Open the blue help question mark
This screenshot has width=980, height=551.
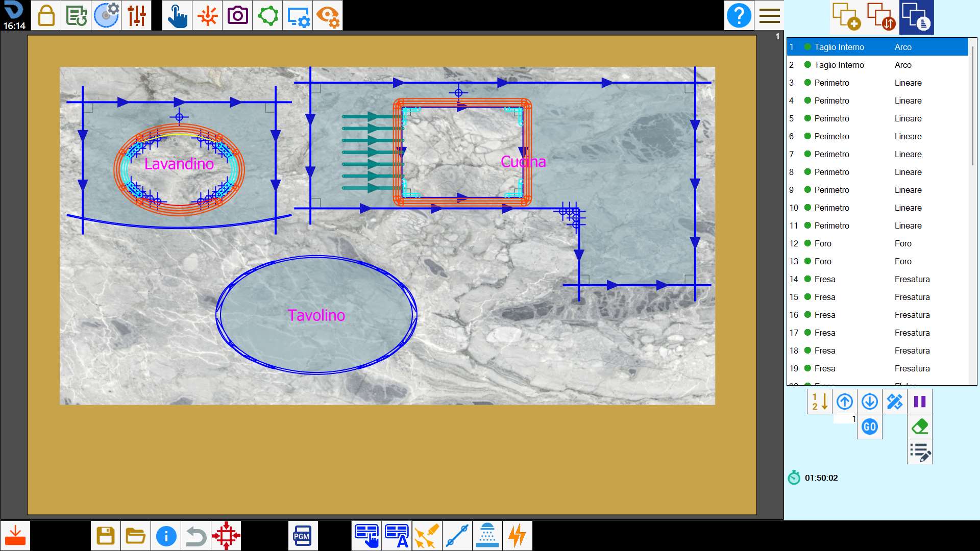coord(739,15)
